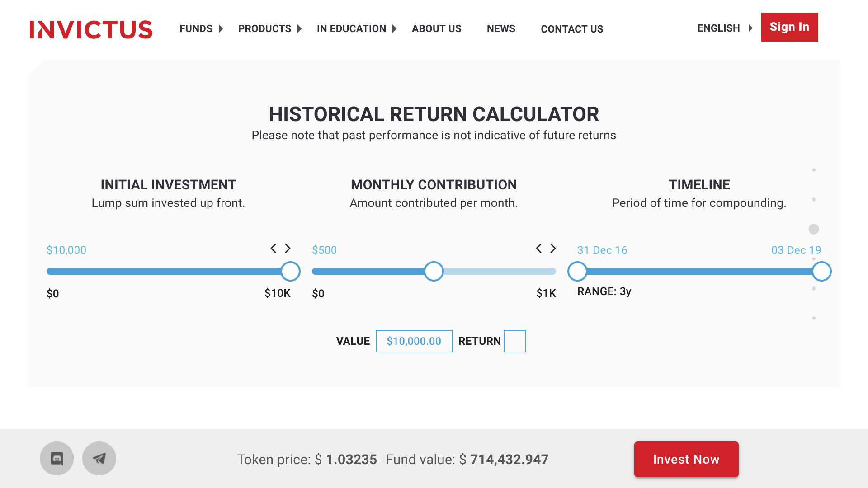Click the Invest Now button
The width and height of the screenshot is (868, 488).
pyautogui.click(x=686, y=459)
